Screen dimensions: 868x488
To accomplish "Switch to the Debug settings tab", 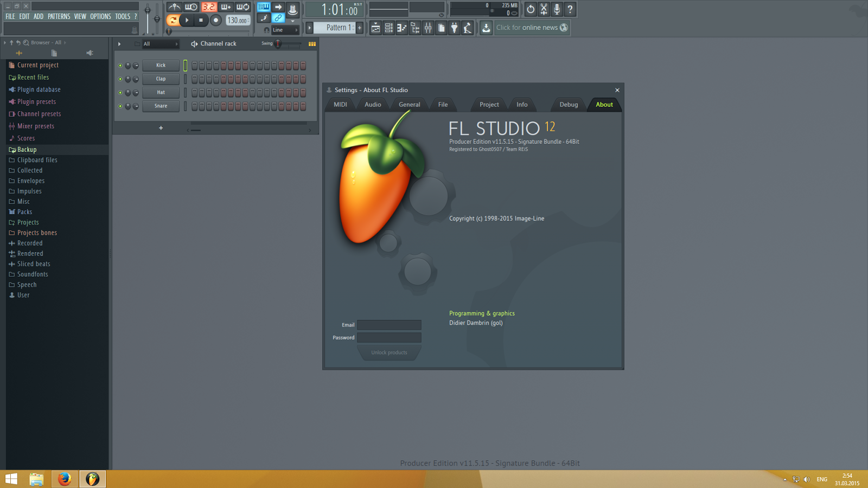I will pyautogui.click(x=569, y=105).
